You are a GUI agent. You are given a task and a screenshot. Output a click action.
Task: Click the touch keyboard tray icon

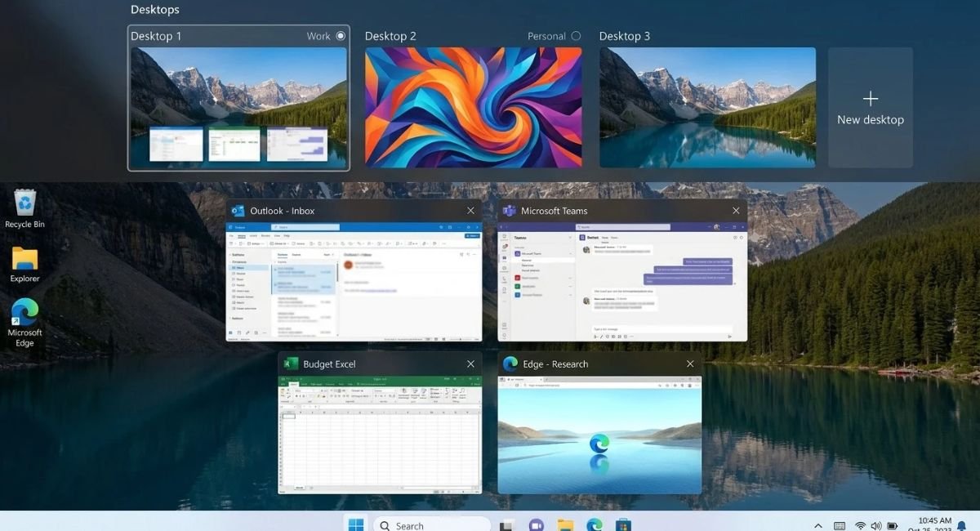(840, 525)
